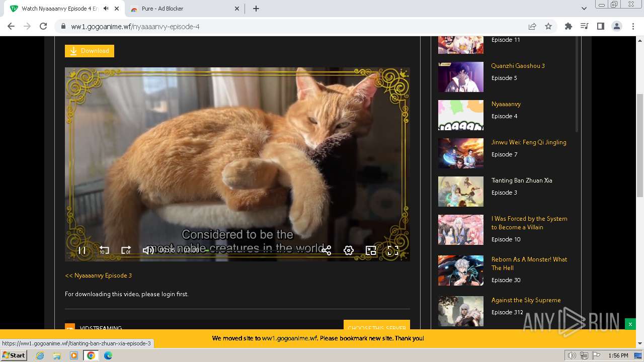This screenshot has height=362, width=644.
Task: Open Tianting Ban Zhuan Xia link
Action: coord(522,180)
